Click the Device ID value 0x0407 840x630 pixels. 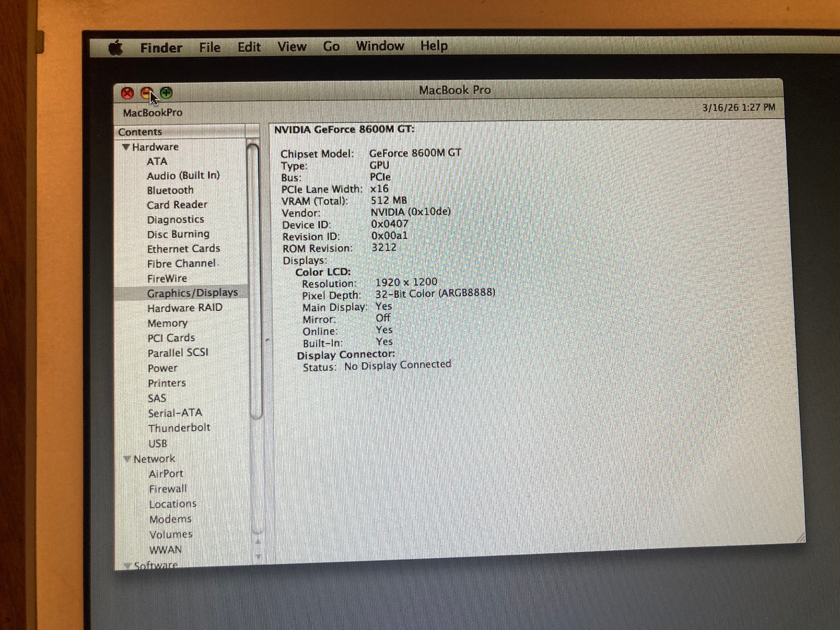(x=390, y=224)
